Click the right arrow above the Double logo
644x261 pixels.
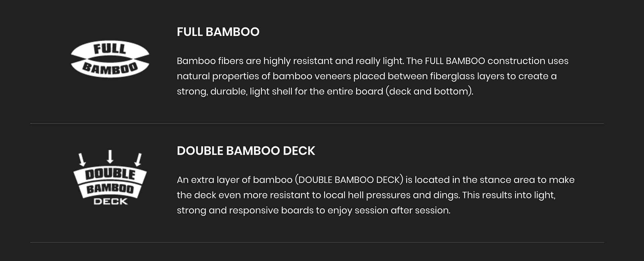tap(138, 160)
